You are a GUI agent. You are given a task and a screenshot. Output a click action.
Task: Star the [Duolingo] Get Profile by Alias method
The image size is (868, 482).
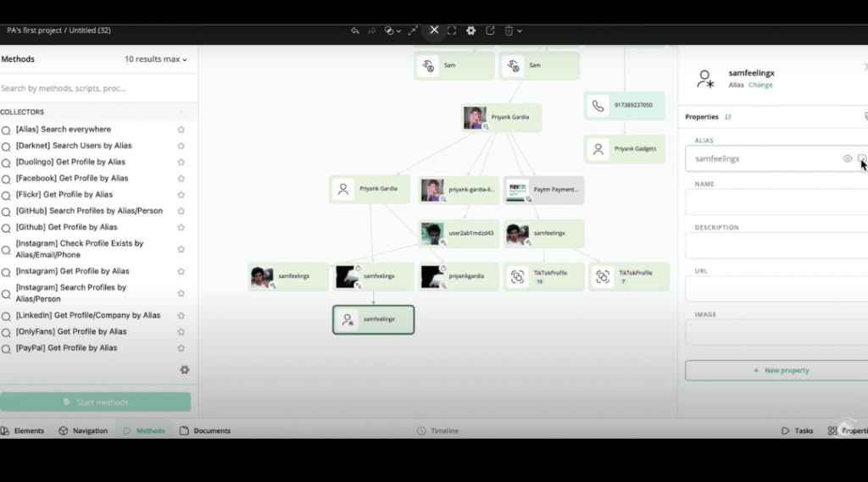(x=181, y=162)
